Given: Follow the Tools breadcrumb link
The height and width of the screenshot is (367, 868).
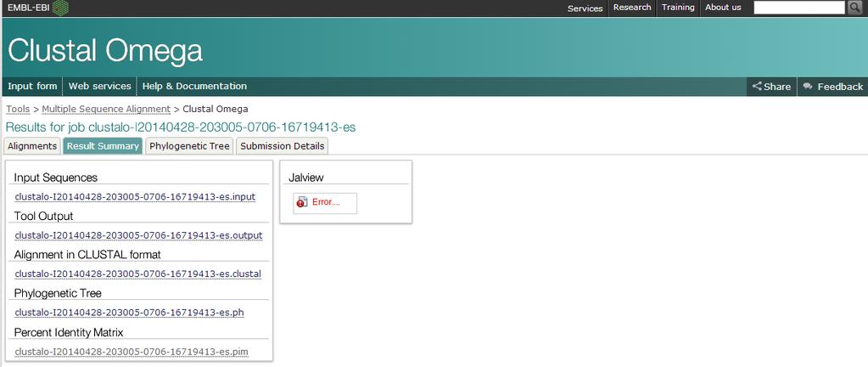Looking at the screenshot, I should pyautogui.click(x=18, y=110).
